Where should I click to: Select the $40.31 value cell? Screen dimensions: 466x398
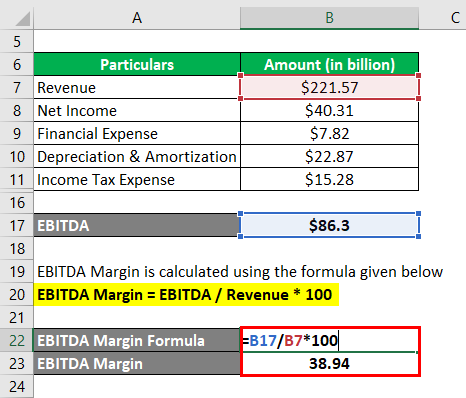[329, 110]
